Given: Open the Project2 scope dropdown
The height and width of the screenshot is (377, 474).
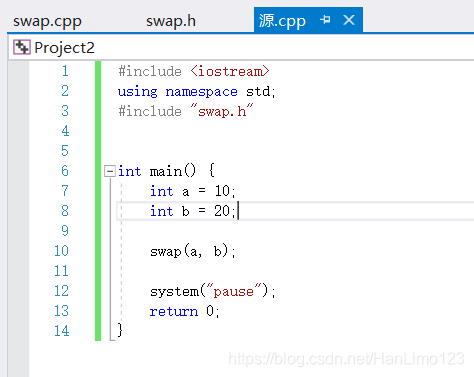Looking at the screenshot, I should pyautogui.click(x=241, y=47).
